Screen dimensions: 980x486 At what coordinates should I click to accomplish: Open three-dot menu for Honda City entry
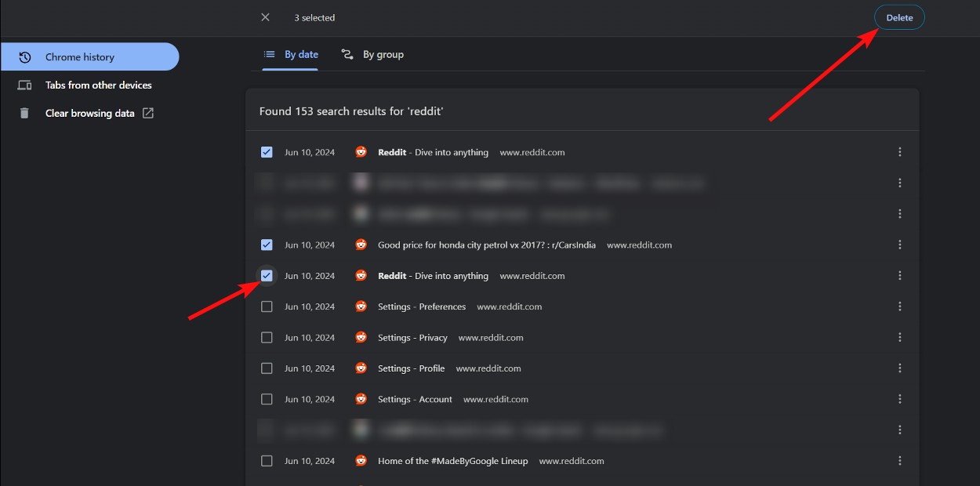(900, 245)
